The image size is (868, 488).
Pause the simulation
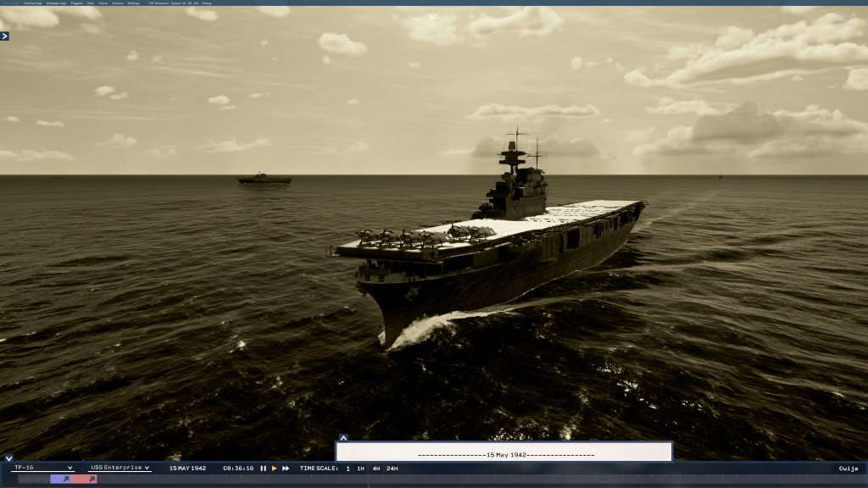pos(263,469)
